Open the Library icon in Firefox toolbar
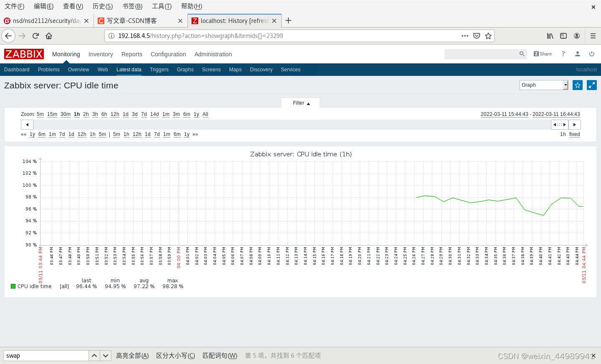Image resolution: width=601 pixels, height=364 pixels. [x=550, y=36]
